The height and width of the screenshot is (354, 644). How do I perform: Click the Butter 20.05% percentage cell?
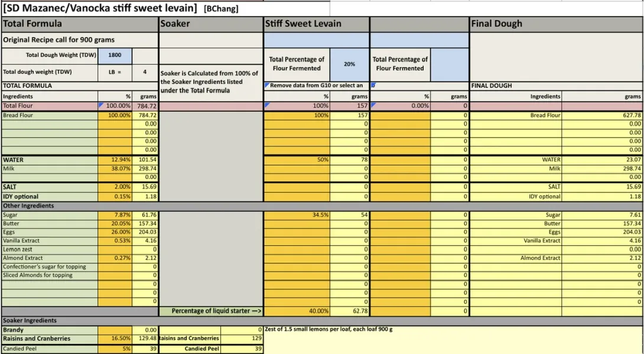coord(115,224)
